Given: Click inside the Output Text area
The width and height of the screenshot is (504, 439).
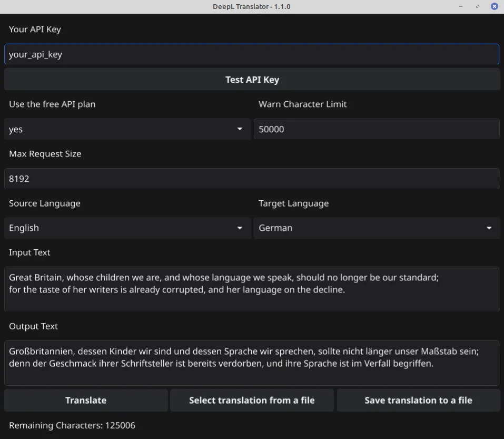Looking at the screenshot, I should point(252,363).
